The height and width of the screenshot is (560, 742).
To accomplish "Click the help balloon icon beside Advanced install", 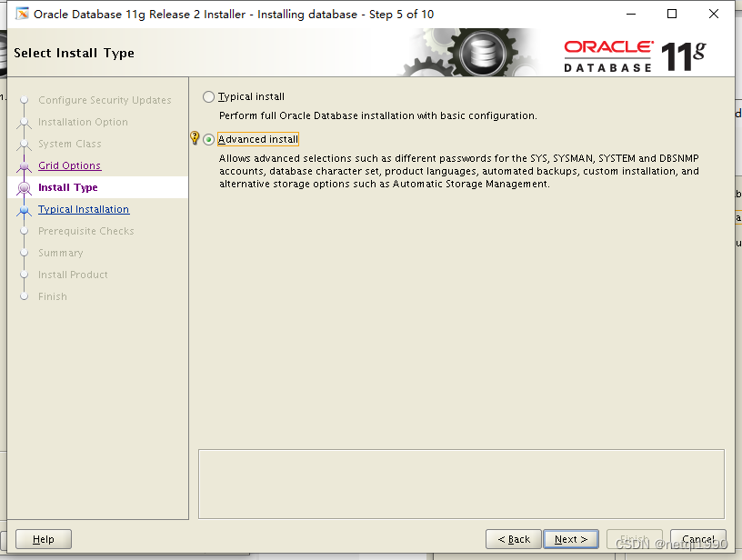I will coord(195,137).
